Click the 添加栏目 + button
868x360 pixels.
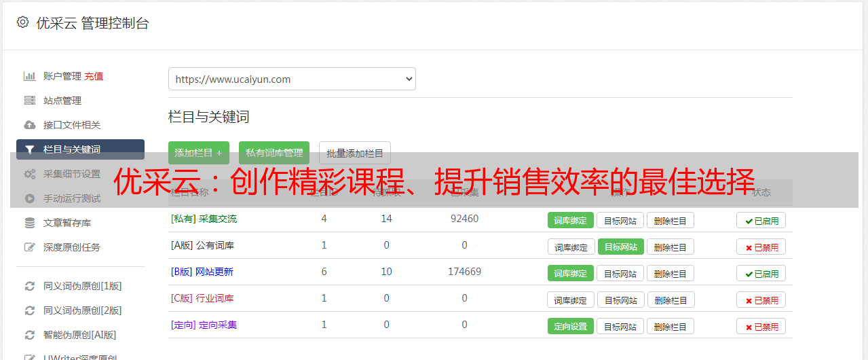[198, 153]
